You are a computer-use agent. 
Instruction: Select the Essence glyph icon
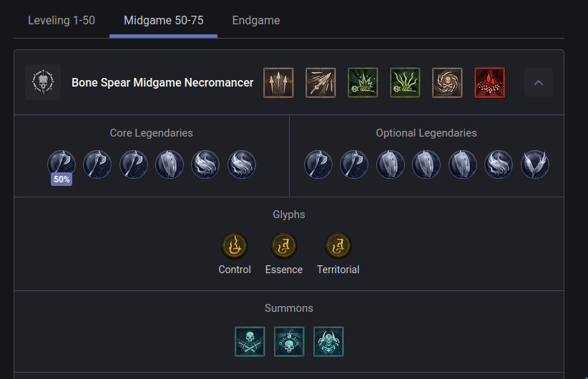(x=284, y=246)
